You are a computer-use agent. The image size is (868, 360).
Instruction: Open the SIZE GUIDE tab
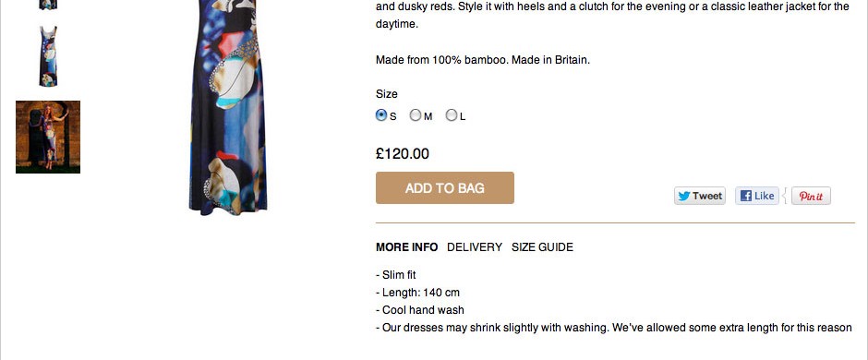(543, 247)
